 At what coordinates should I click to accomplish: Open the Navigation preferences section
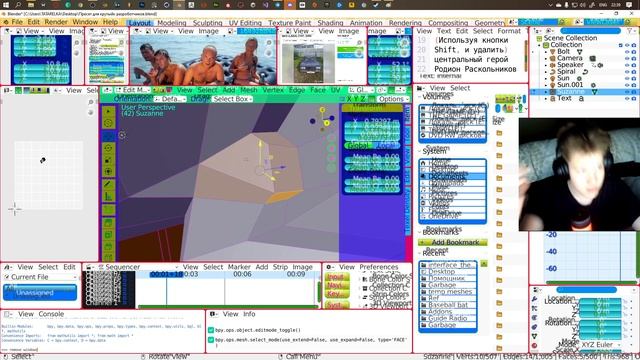coord(337,285)
